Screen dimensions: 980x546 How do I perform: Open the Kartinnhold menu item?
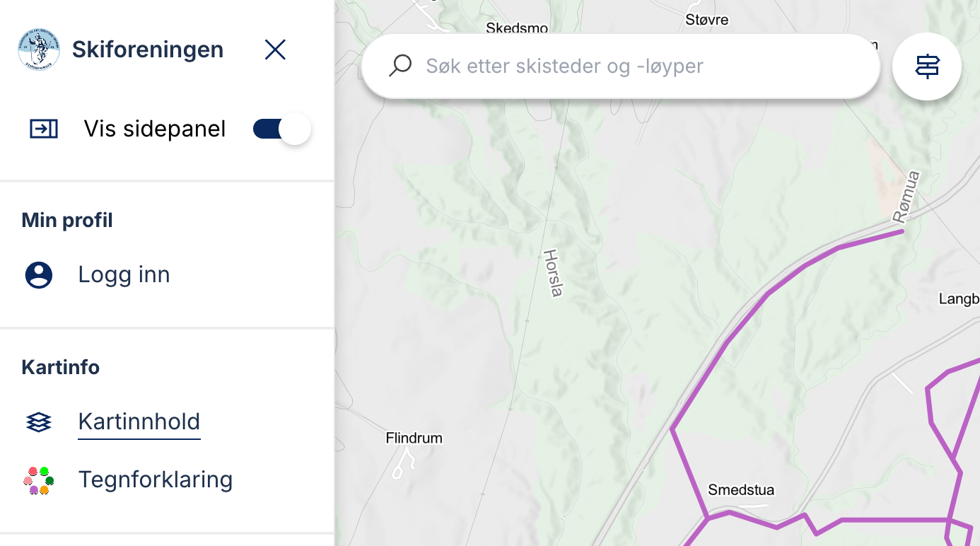(x=139, y=422)
